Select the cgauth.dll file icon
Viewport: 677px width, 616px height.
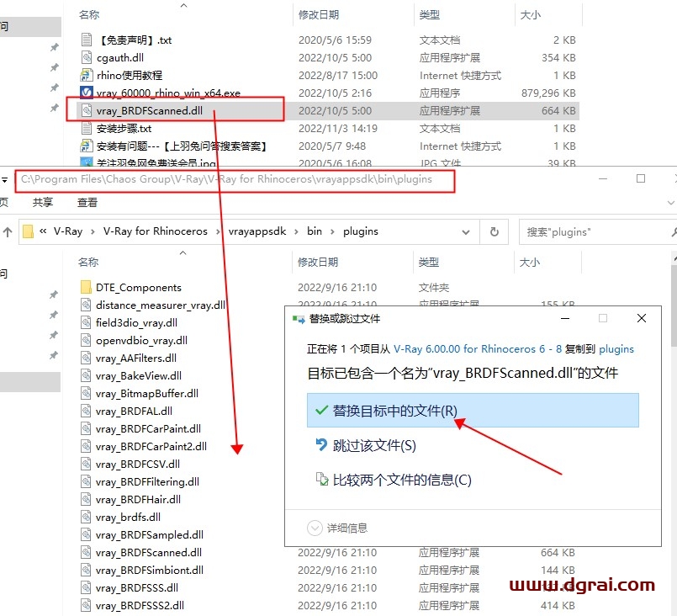(x=86, y=57)
